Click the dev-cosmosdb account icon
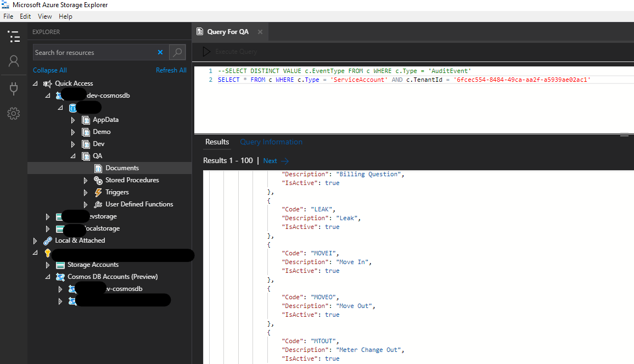This screenshot has width=634, height=364. click(x=59, y=96)
